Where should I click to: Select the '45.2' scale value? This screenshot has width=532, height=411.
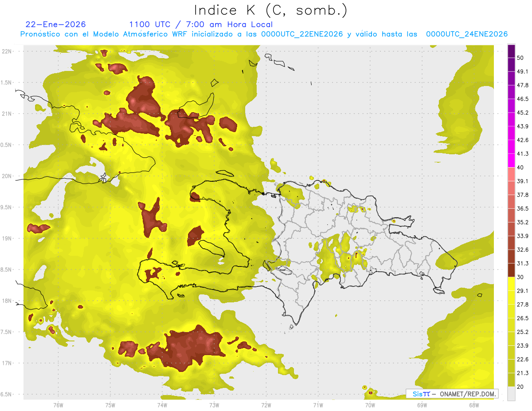click(523, 113)
